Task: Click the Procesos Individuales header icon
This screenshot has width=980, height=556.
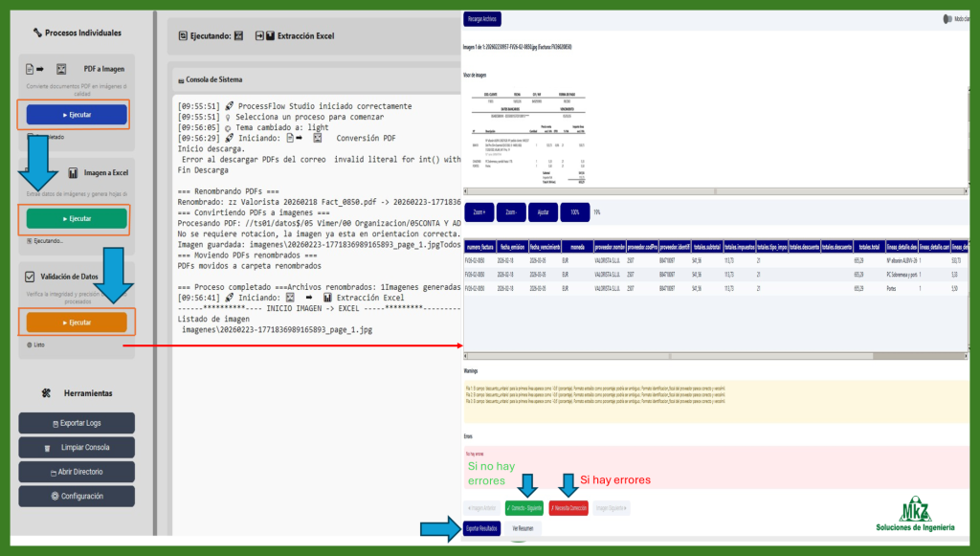Action: point(36,33)
